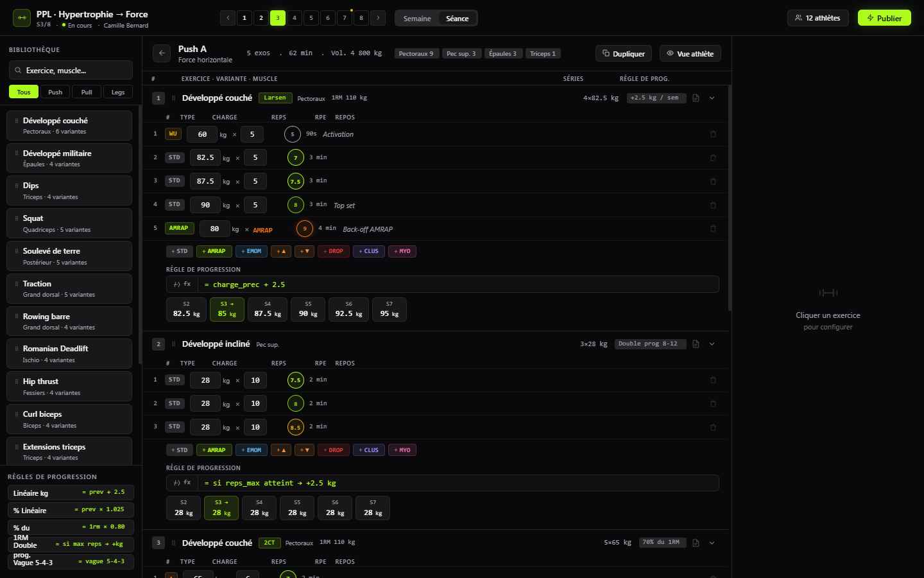Click the library search field
924x578 pixels.
tap(71, 71)
